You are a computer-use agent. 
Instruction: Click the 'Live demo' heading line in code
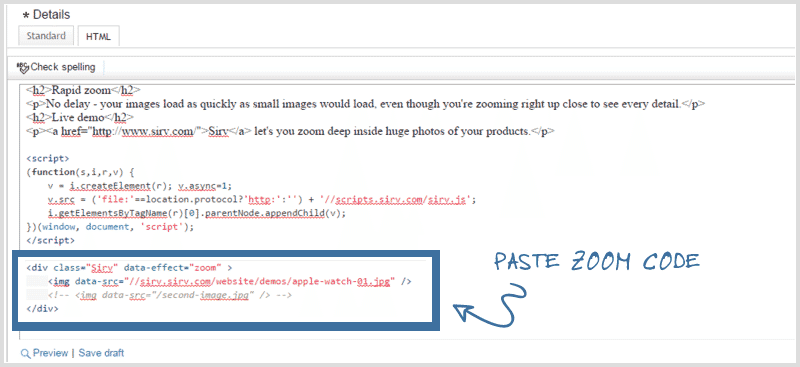coord(80,117)
